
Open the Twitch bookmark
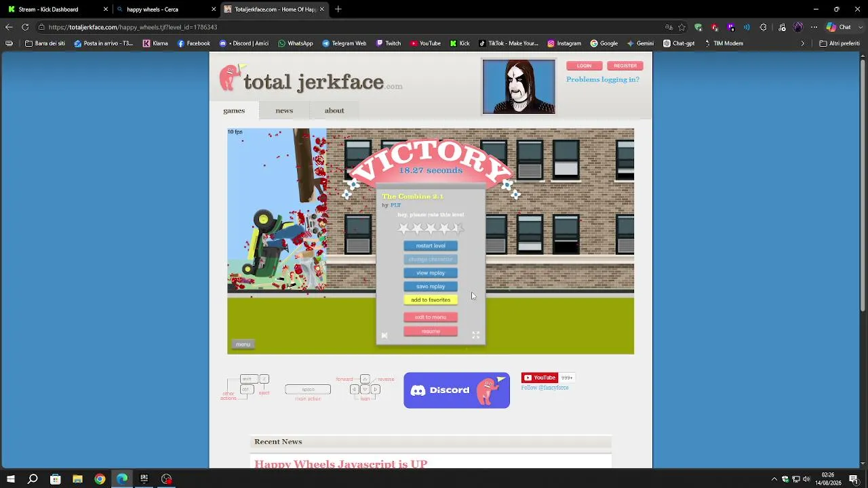click(x=389, y=43)
